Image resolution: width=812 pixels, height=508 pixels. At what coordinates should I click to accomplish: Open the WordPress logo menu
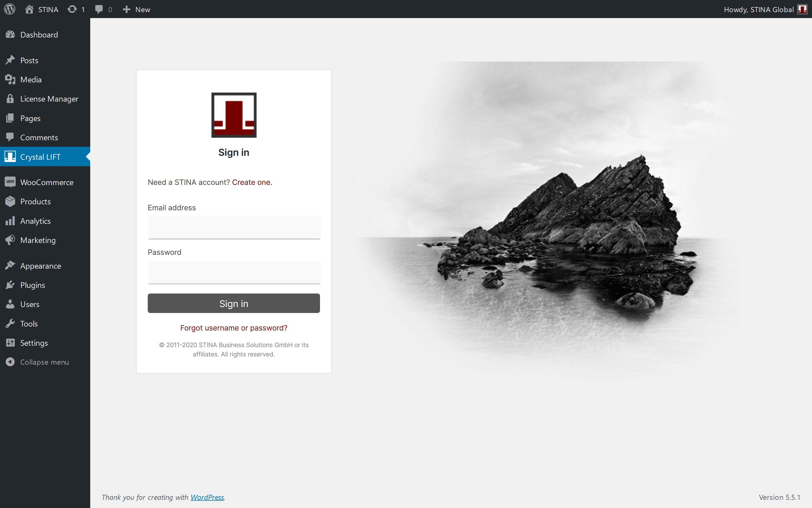pos(10,9)
